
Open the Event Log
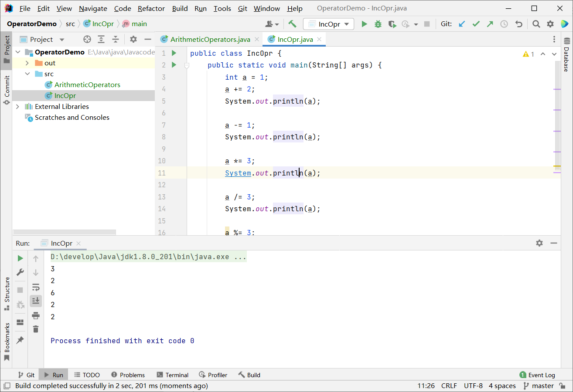click(x=537, y=375)
